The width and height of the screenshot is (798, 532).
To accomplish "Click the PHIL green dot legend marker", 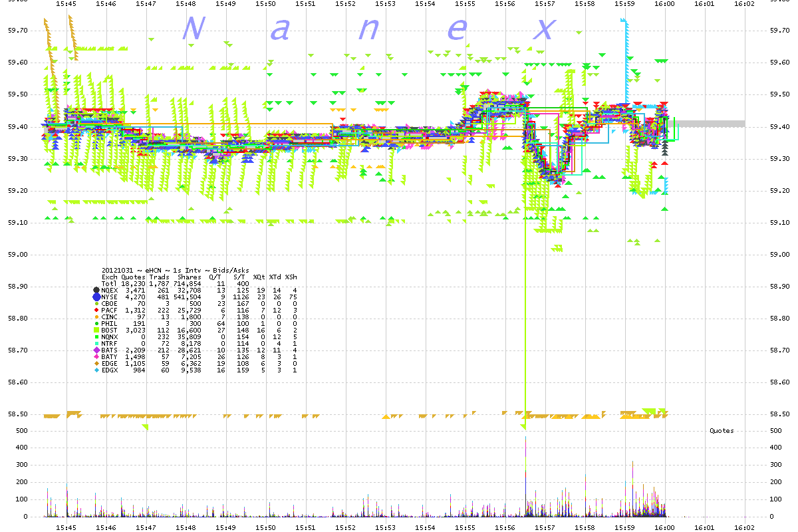I will pyautogui.click(x=96, y=323).
